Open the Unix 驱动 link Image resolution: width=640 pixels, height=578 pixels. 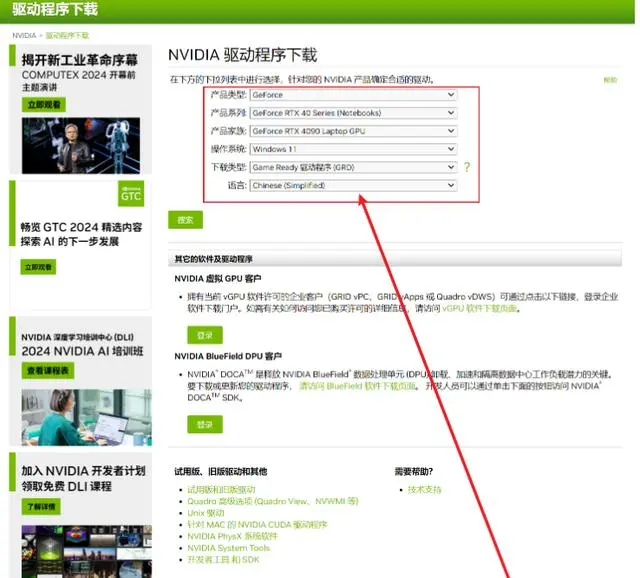206,513
